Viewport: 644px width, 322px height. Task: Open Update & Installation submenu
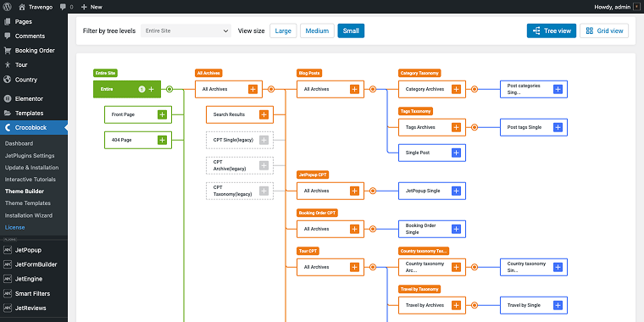(31, 168)
